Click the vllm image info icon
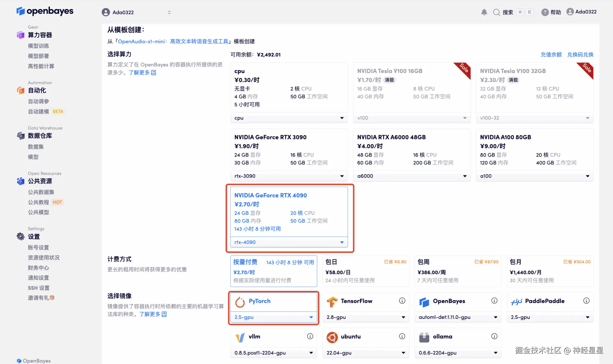This screenshot has height=364, width=613. point(310,336)
